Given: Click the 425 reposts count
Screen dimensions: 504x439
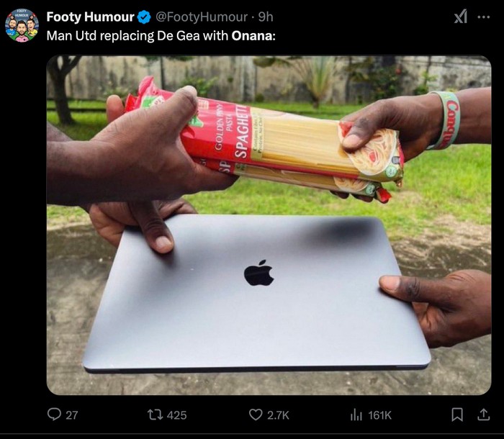Looking at the screenshot, I should [177, 415].
